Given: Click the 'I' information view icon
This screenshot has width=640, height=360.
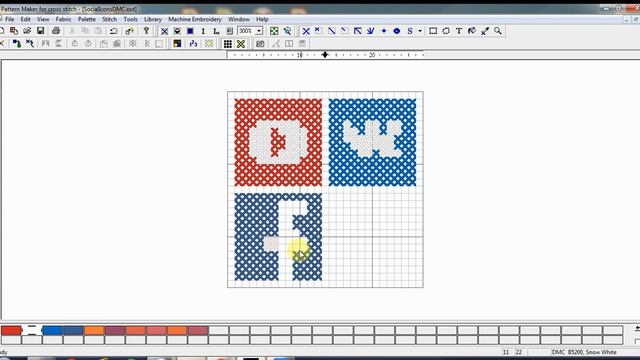Looking at the screenshot, I should click(x=203, y=31).
